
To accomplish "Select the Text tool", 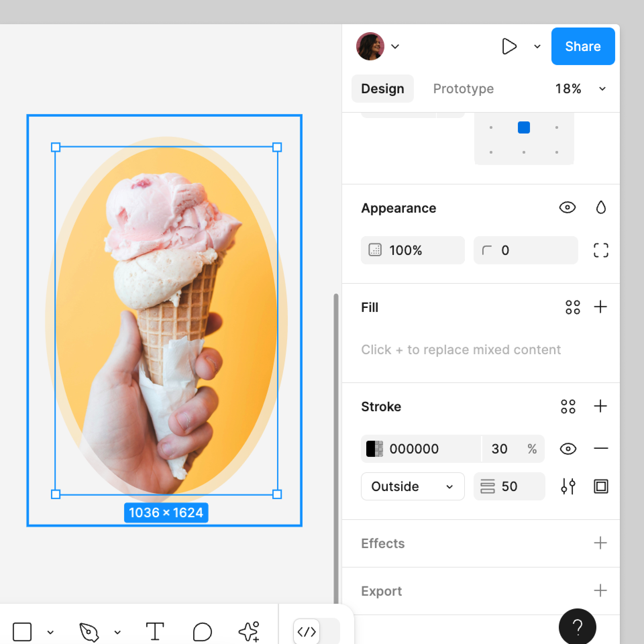I will click(155, 631).
